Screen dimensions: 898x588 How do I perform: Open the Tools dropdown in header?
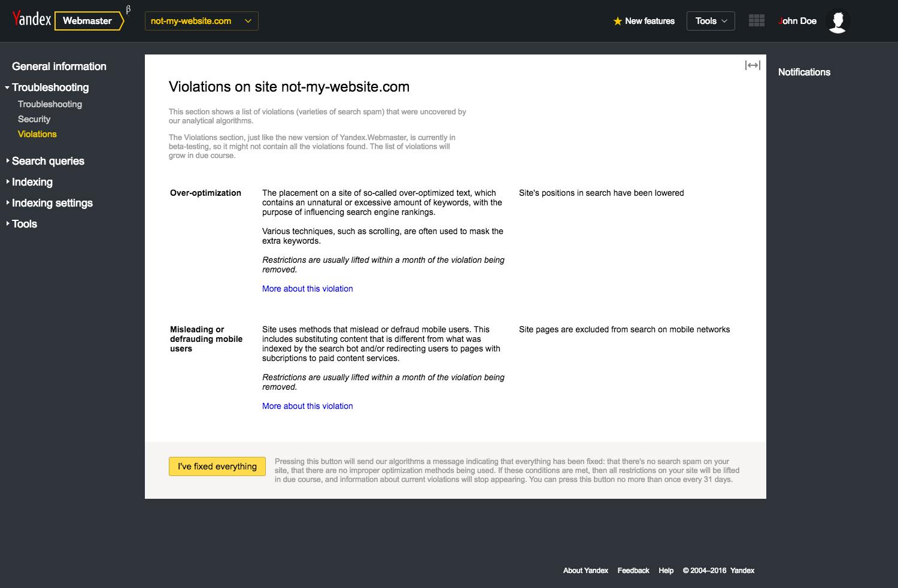[711, 21]
